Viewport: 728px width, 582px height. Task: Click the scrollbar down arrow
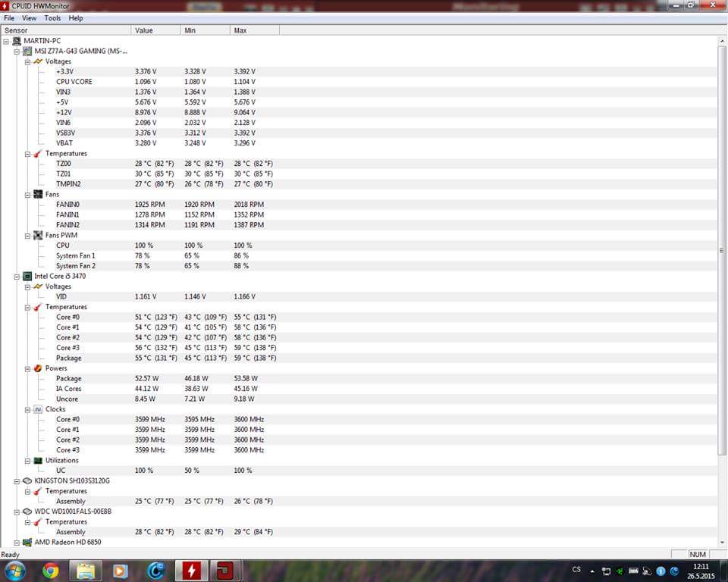pos(722,542)
